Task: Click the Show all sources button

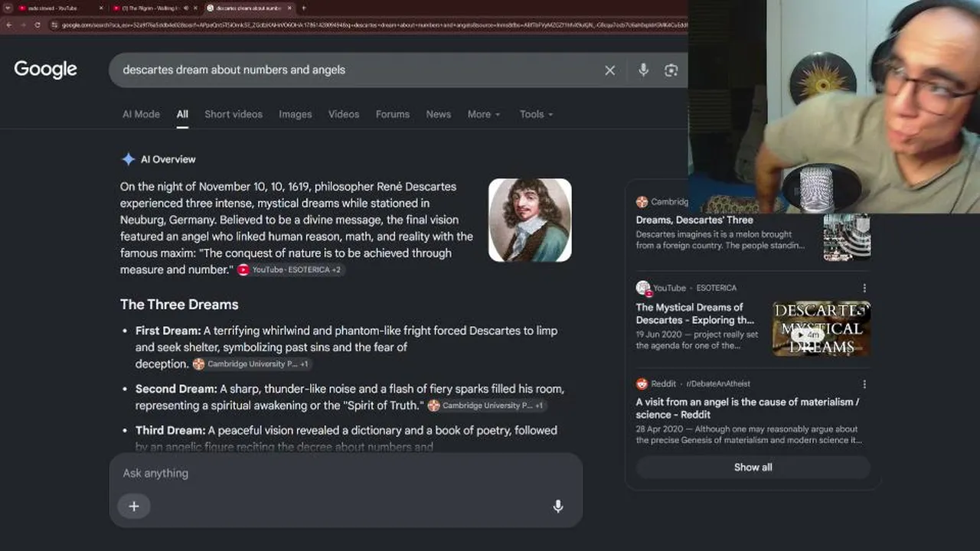Action: (753, 468)
